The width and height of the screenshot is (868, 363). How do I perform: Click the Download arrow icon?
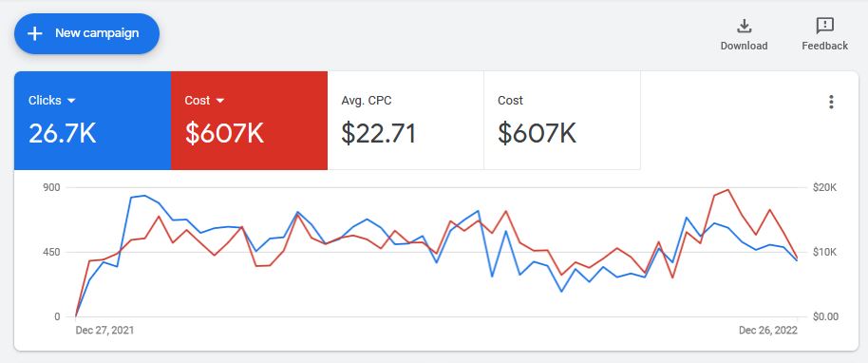pyautogui.click(x=744, y=26)
